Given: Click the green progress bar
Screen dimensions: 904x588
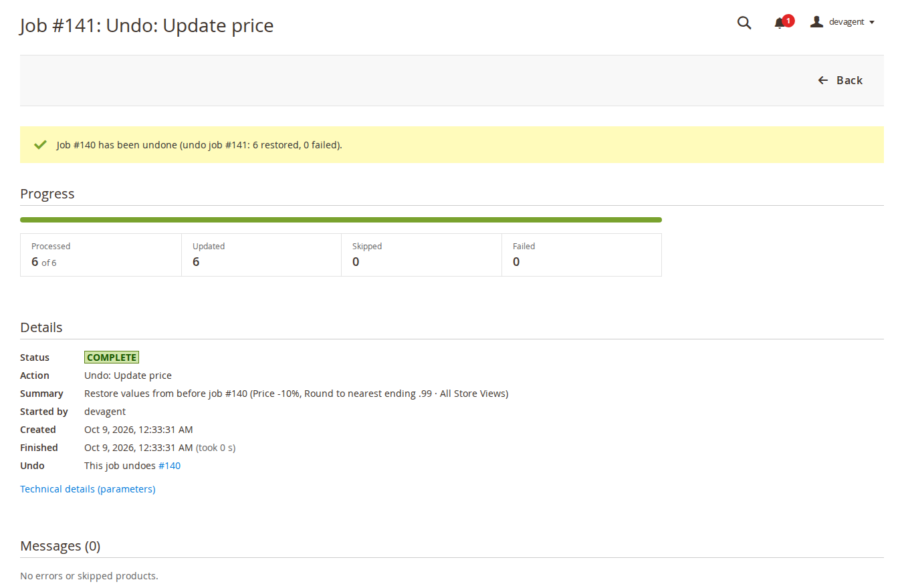Looking at the screenshot, I should [x=341, y=220].
